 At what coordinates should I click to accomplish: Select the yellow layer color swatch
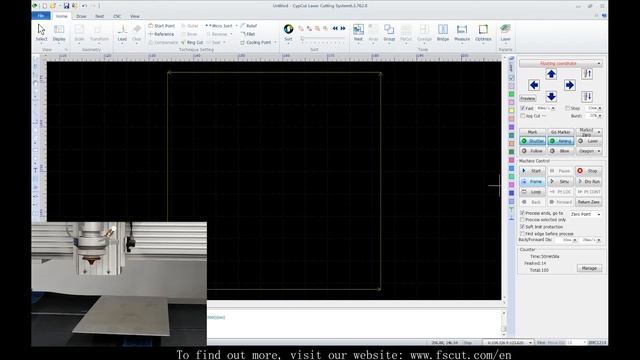click(x=511, y=110)
